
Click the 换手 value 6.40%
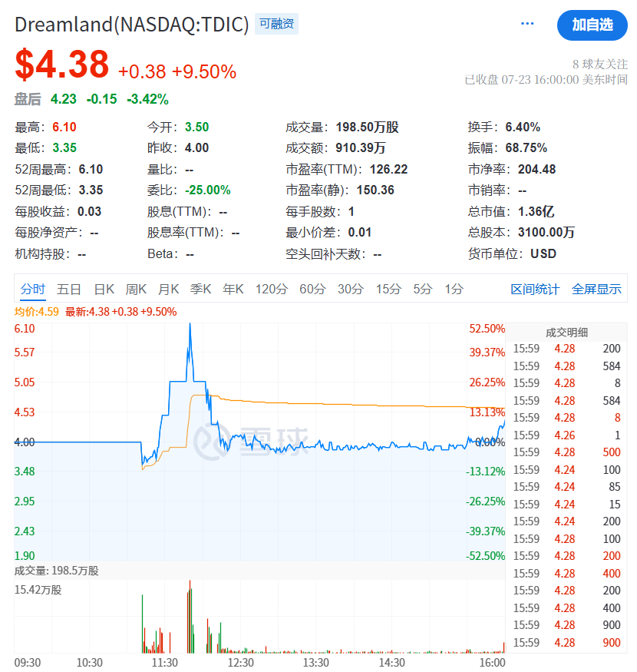(x=523, y=127)
